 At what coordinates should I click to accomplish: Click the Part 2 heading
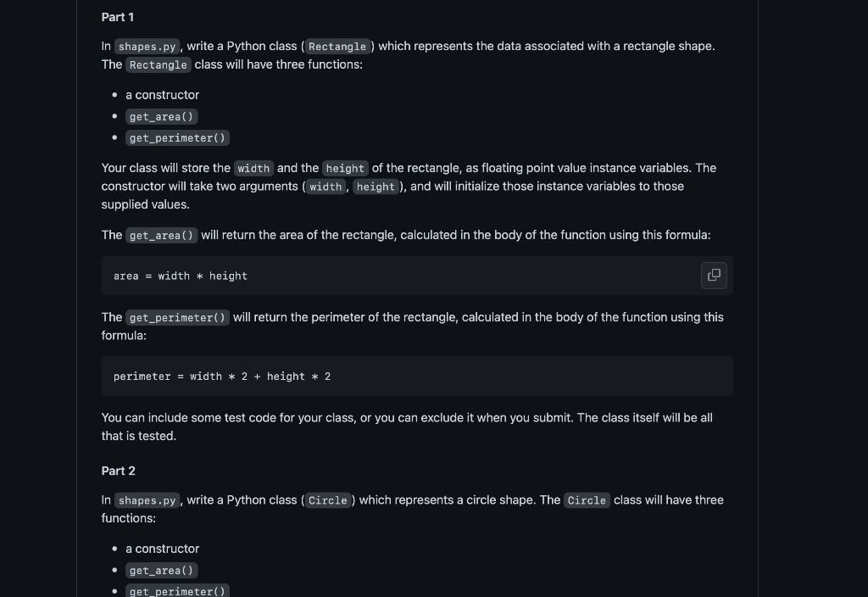[118, 471]
